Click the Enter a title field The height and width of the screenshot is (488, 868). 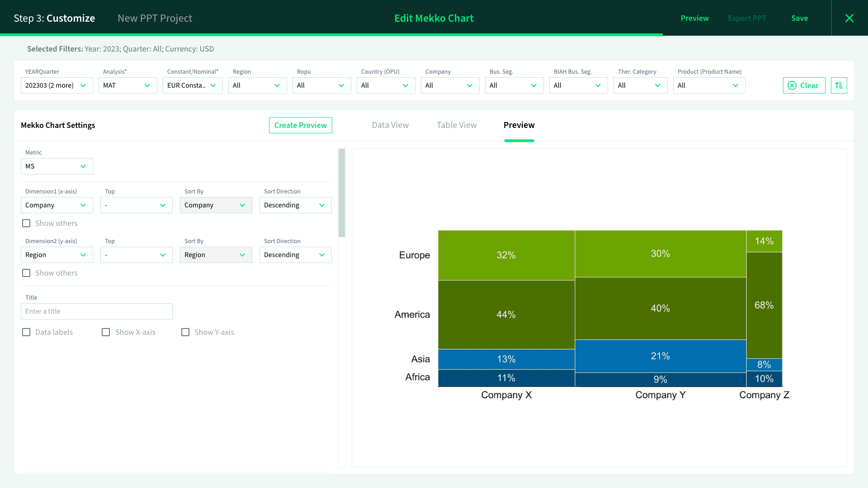pyautogui.click(x=96, y=311)
